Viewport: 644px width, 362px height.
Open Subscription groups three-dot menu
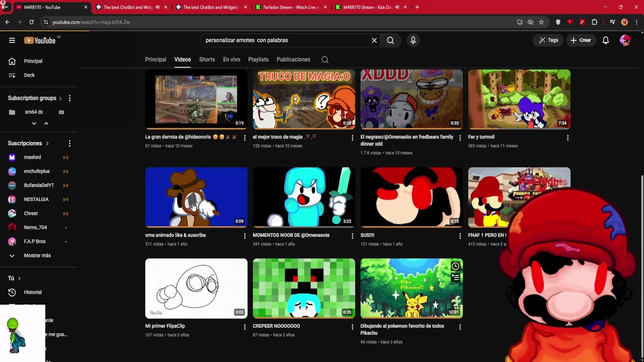69,98
